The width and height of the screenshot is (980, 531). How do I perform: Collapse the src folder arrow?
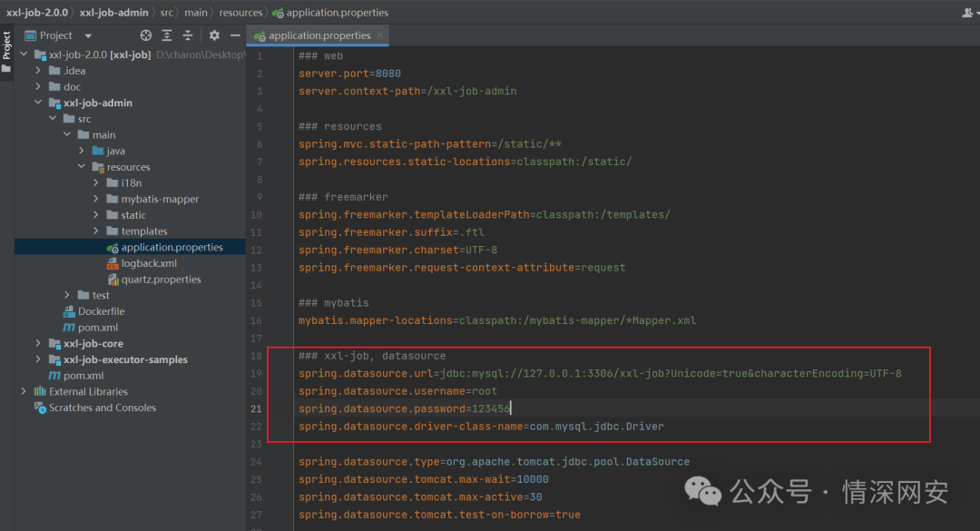[x=53, y=119]
